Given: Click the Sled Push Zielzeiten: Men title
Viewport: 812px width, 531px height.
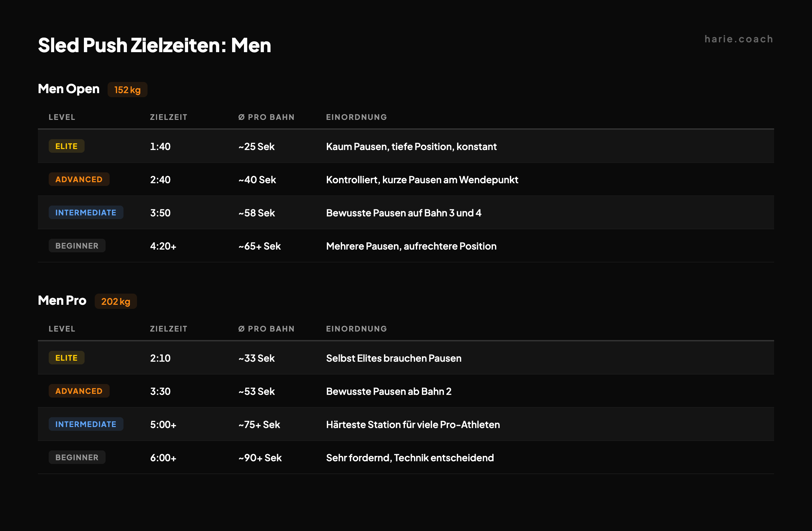Looking at the screenshot, I should pyautogui.click(x=154, y=45).
